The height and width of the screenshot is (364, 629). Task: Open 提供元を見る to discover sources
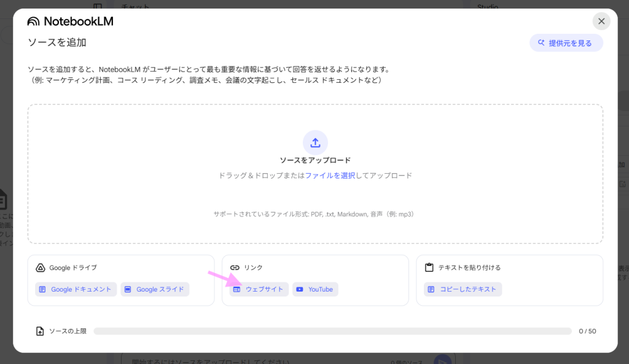(x=566, y=43)
